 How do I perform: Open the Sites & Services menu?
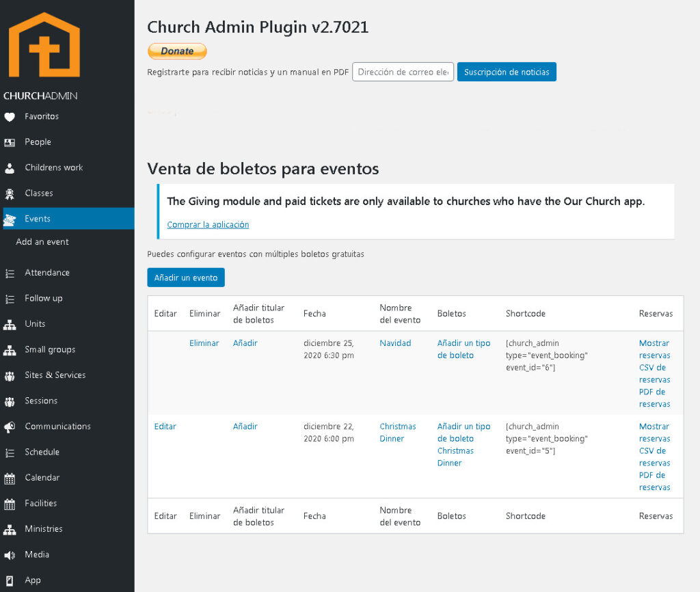coord(55,375)
